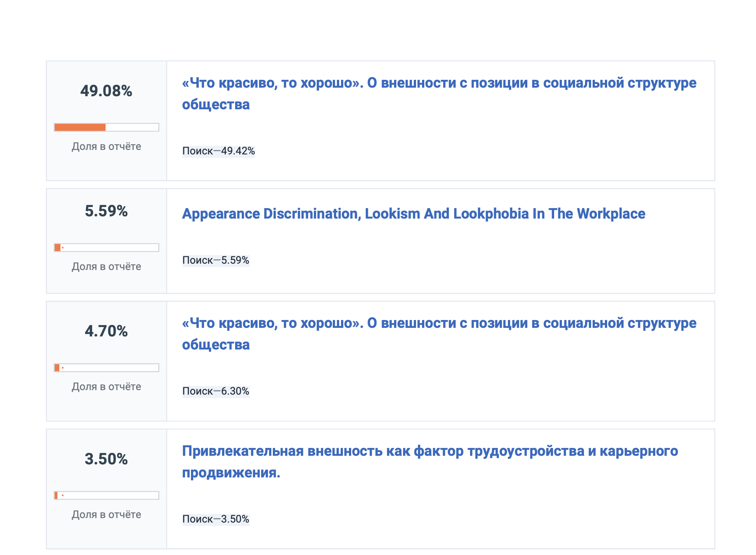Select the 4.70% percentage value
The height and width of the screenshot is (555, 756).
(x=106, y=330)
